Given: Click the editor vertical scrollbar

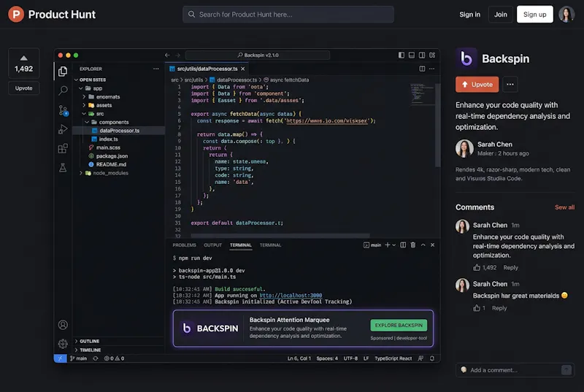Looking at the screenshot, I should 437,125.
